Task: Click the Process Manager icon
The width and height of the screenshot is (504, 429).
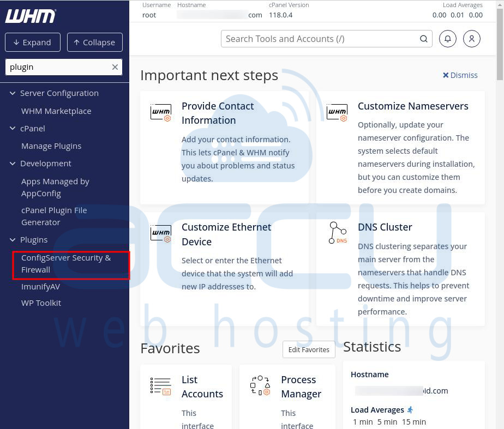Action: pyautogui.click(x=260, y=385)
